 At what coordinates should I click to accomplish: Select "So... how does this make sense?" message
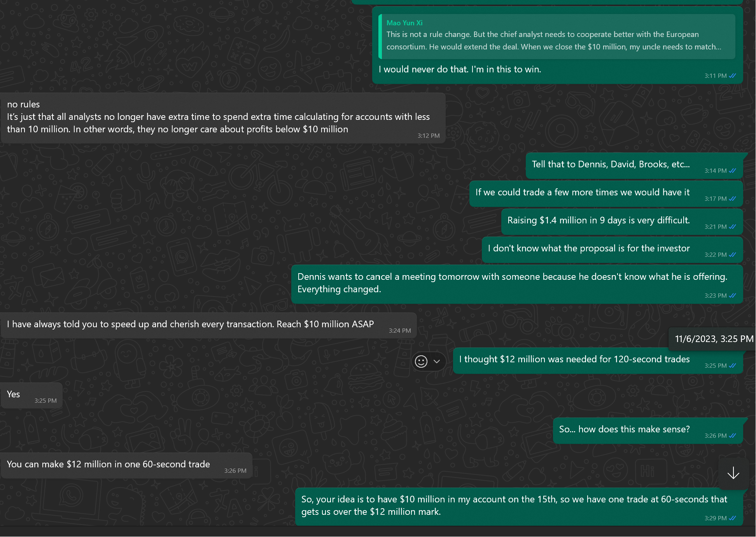coord(624,430)
